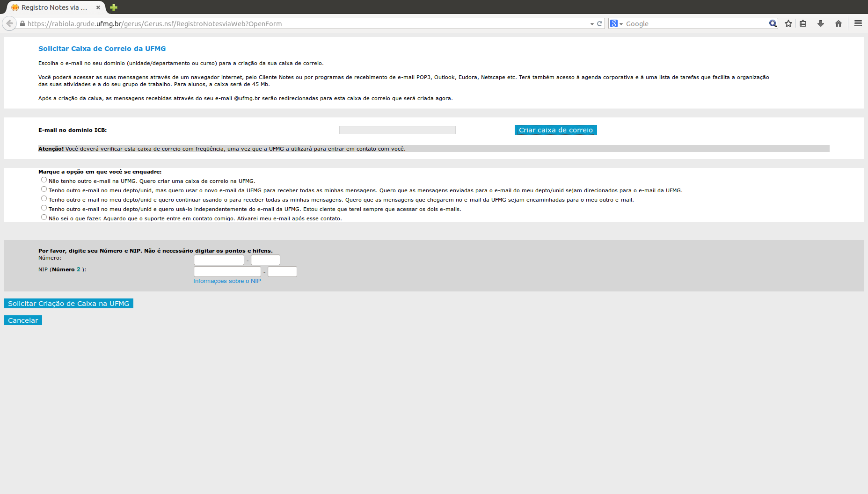Open the Google search engine selector dropdown
Image resolution: width=868 pixels, height=494 pixels.
616,23
